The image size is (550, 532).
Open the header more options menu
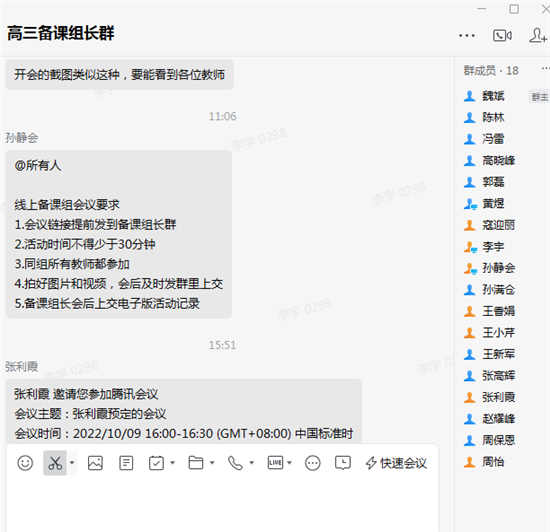(x=467, y=35)
